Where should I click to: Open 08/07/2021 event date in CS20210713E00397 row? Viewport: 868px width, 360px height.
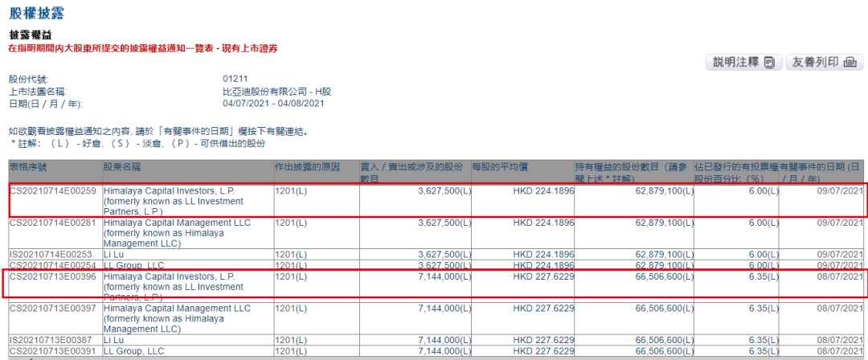coord(841,308)
